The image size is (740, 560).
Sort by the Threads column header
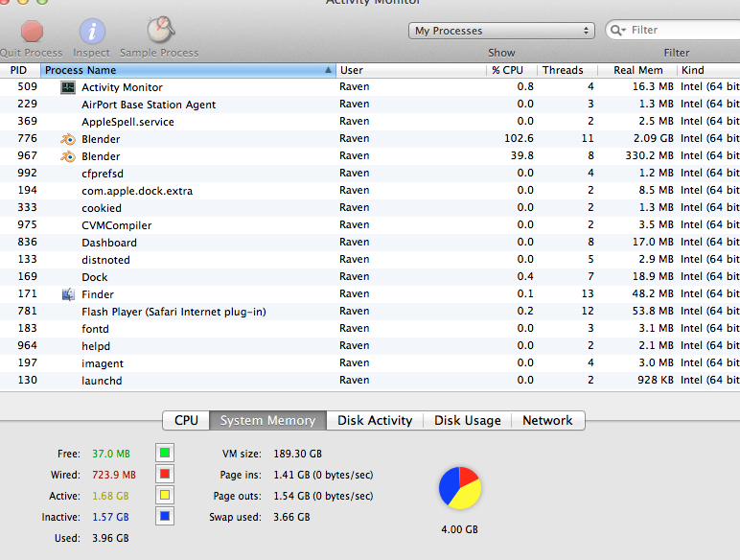tap(567, 70)
